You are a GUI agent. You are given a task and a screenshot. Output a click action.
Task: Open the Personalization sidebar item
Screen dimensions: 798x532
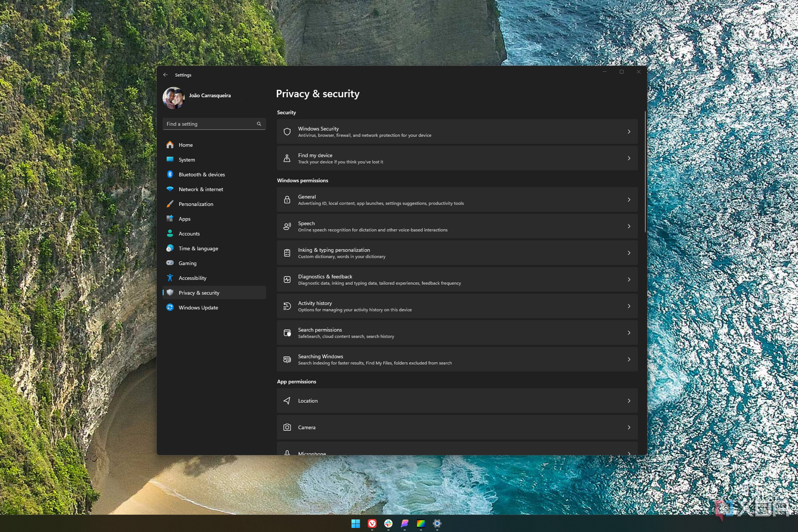[196, 204]
